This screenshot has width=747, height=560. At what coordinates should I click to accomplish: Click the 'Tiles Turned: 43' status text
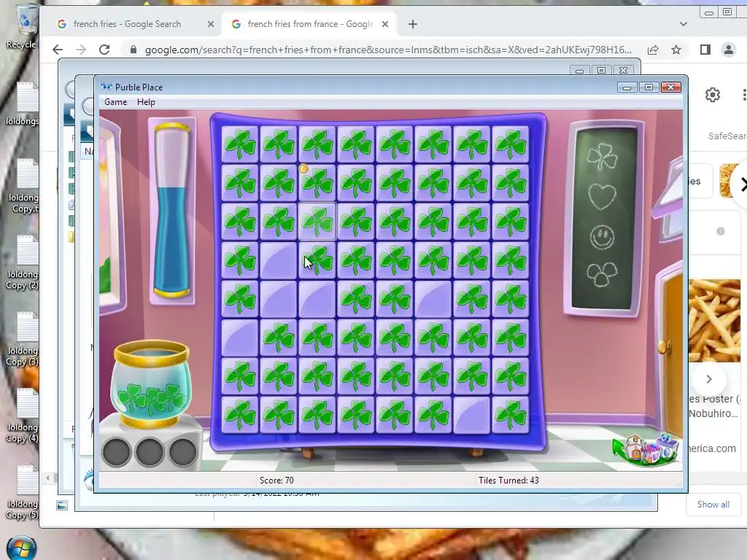tap(508, 481)
